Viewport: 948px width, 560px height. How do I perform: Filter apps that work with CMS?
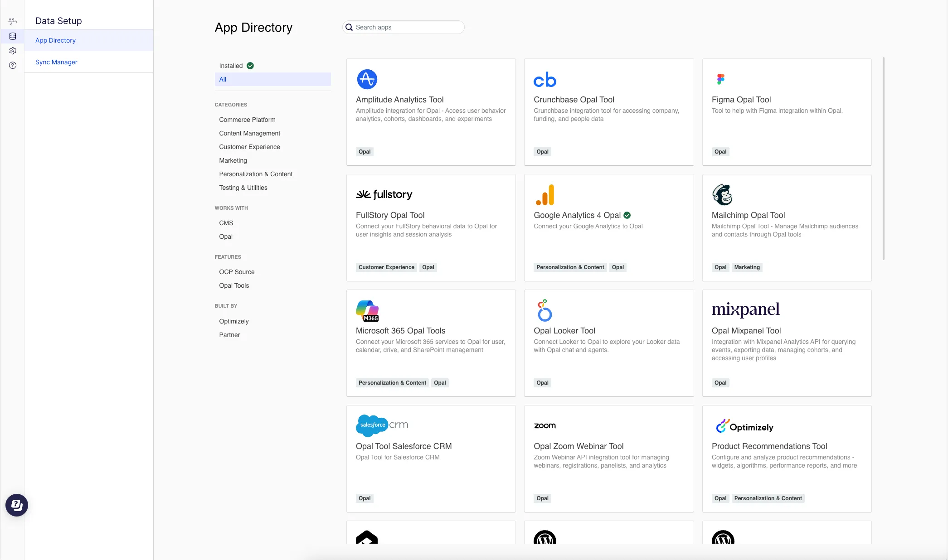(x=226, y=223)
